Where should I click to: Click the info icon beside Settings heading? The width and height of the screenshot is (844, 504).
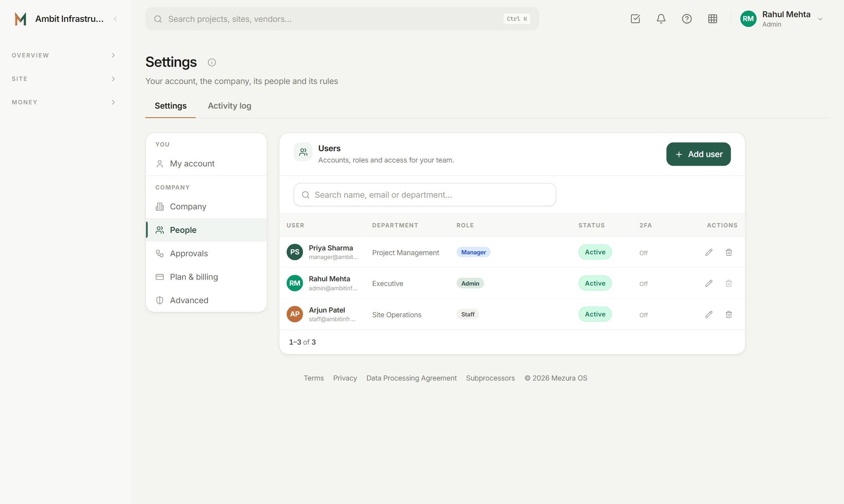[212, 63]
